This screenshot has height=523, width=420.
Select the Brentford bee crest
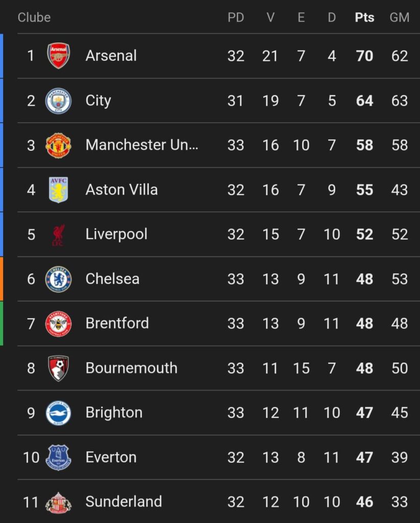[58, 324]
